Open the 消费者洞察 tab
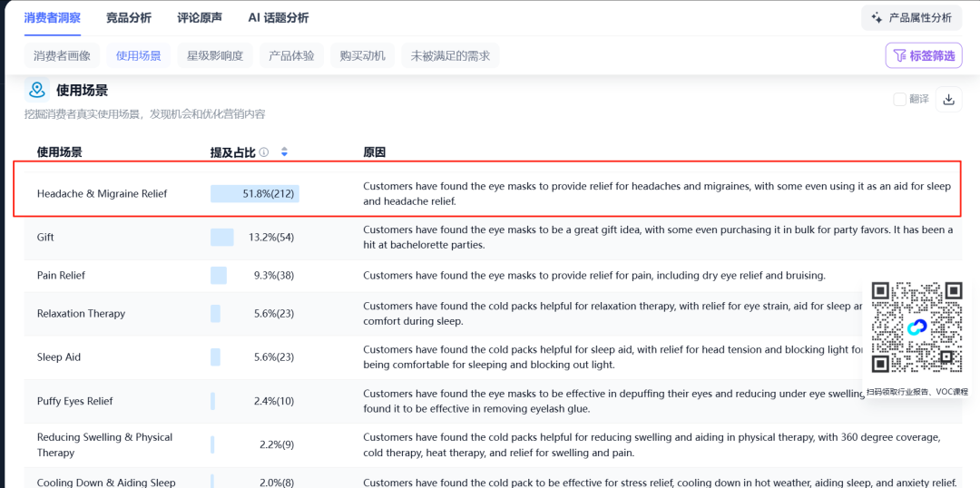Image resolution: width=980 pixels, height=488 pixels. (52, 17)
